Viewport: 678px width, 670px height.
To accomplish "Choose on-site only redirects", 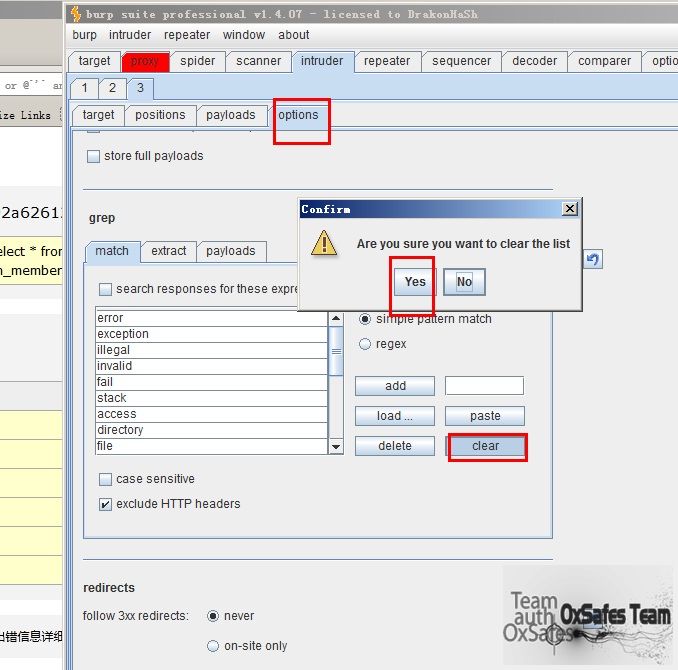I will click(213, 646).
